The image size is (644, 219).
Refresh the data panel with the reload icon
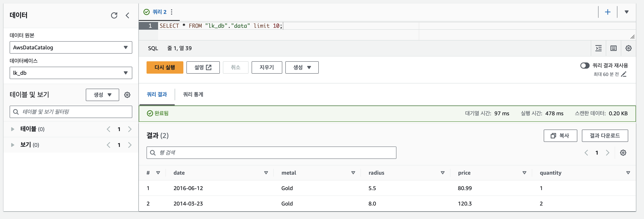click(114, 15)
